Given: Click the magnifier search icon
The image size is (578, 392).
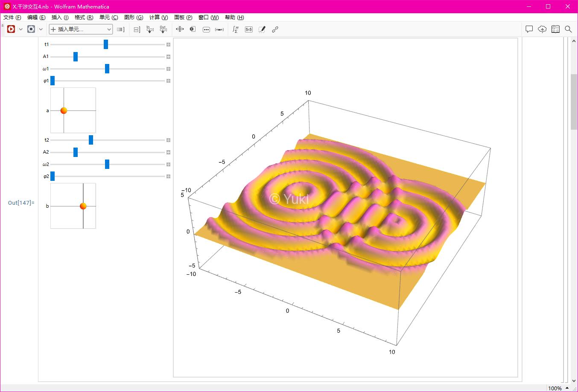Looking at the screenshot, I should [x=568, y=29].
